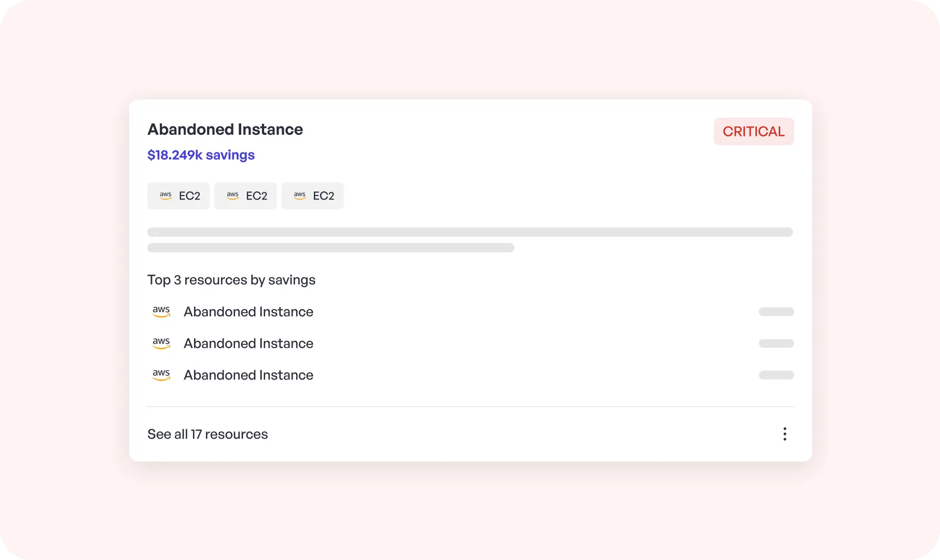Viewport: 940px width, 560px height.
Task: Click the AWS logo on the second EC2 chip
Action: [232, 195]
